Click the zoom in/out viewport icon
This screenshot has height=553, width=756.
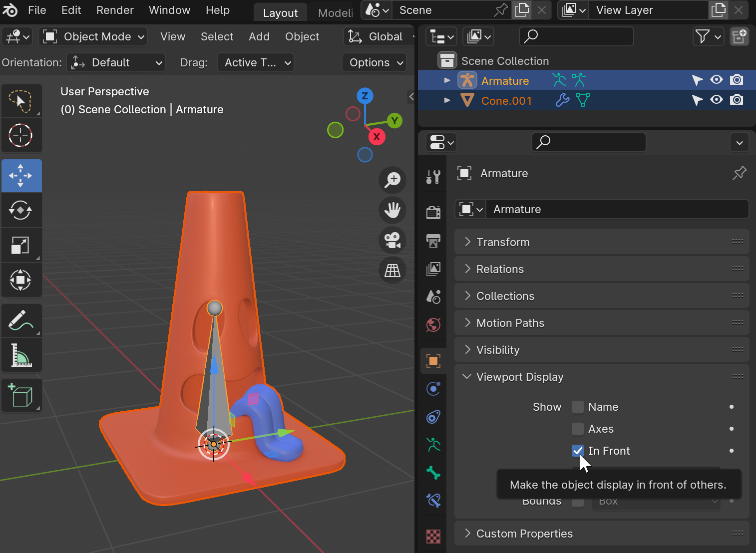click(392, 180)
